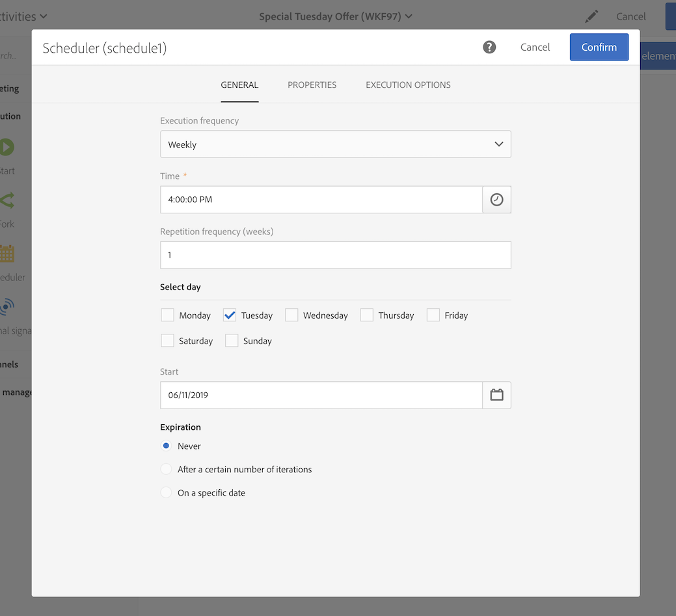This screenshot has height=616, width=676.
Task: Switch to the Properties tab
Action: pyautogui.click(x=312, y=85)
